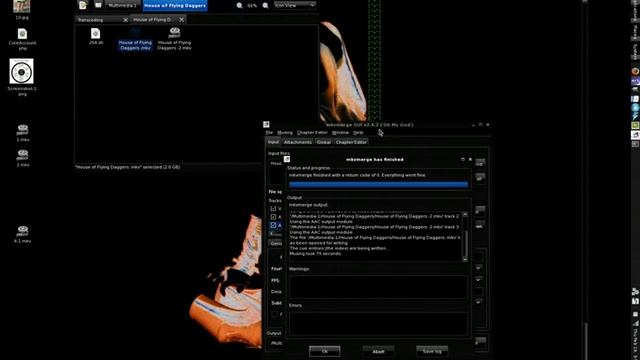
Task: Click the file manager location document icon
Action: tap(83, 5)
